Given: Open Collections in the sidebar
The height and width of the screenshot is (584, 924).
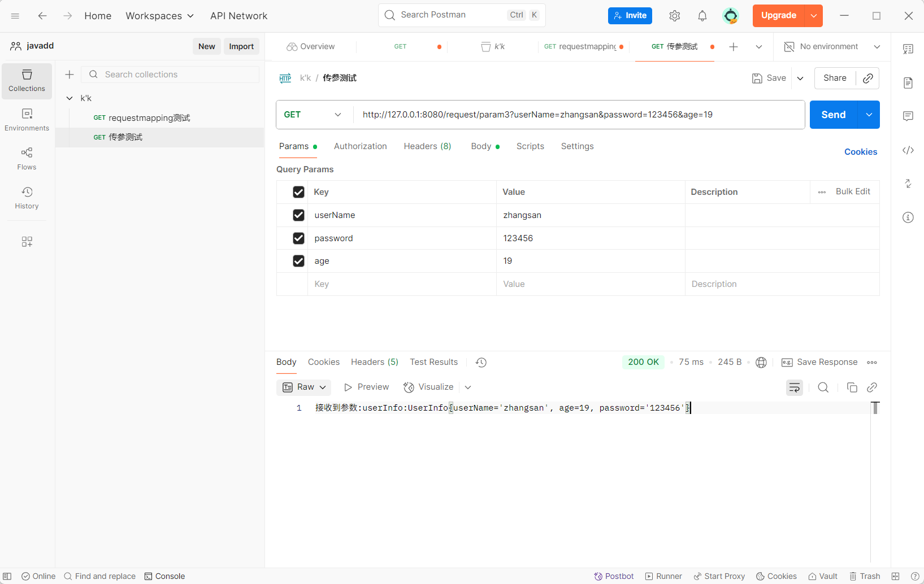Looking at the screenshot, I should tap(27, 81).
